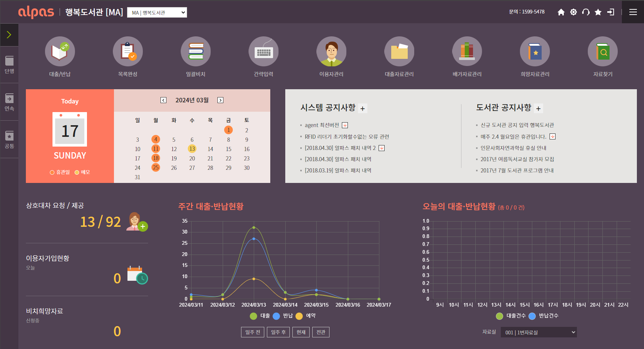Select the 단행 sidebar menu item
The image size is (644, 349).
(9, 64)
